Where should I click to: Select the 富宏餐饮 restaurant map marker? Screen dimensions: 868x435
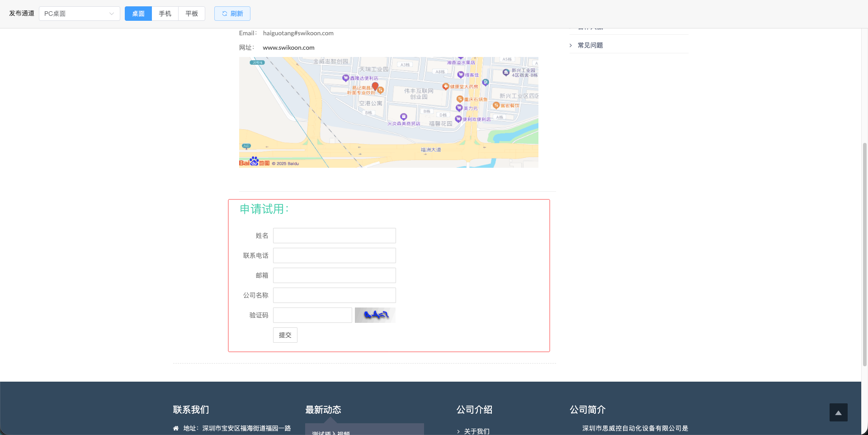496,105
